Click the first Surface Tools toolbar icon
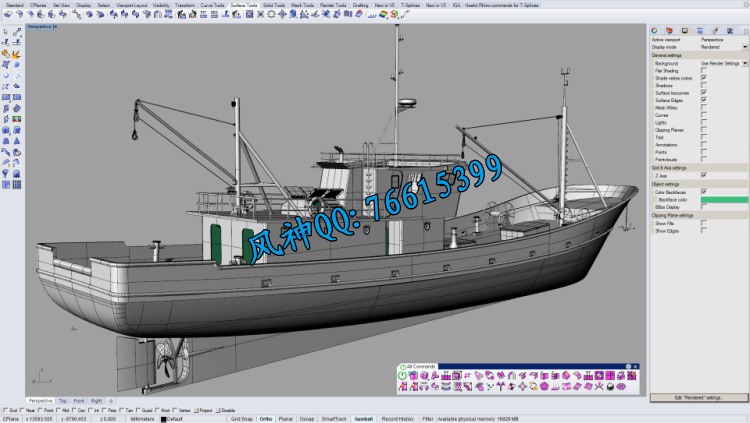The image size is (750, 423). (8, 15)
